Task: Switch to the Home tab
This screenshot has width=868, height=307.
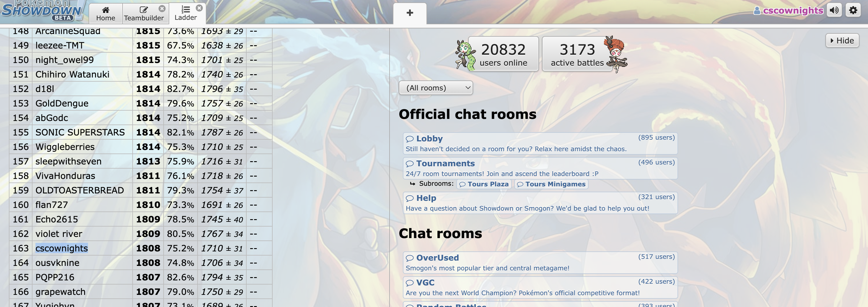Action: point(105,14)
